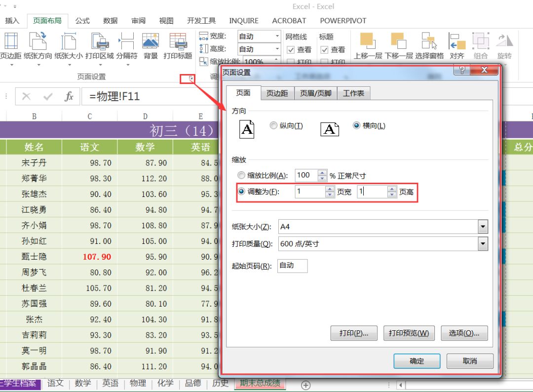
Task: Click the 打印(P)... button
Action: 354,333
